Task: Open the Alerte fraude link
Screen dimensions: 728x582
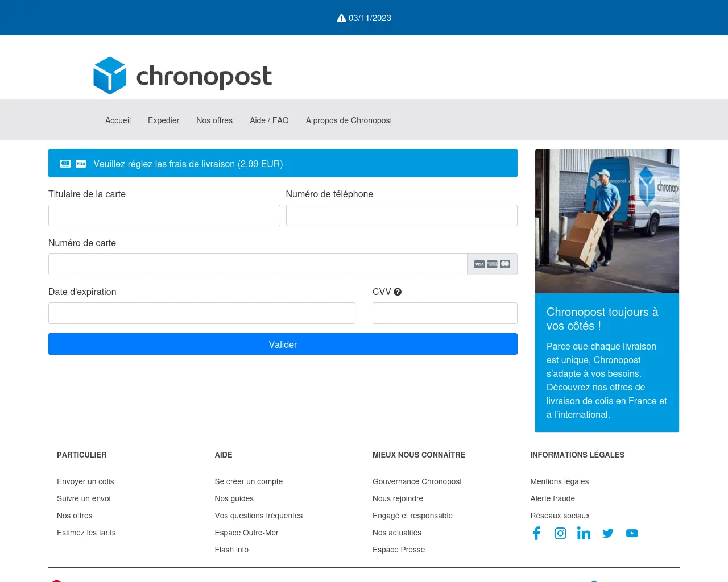Action: point(552,498)
